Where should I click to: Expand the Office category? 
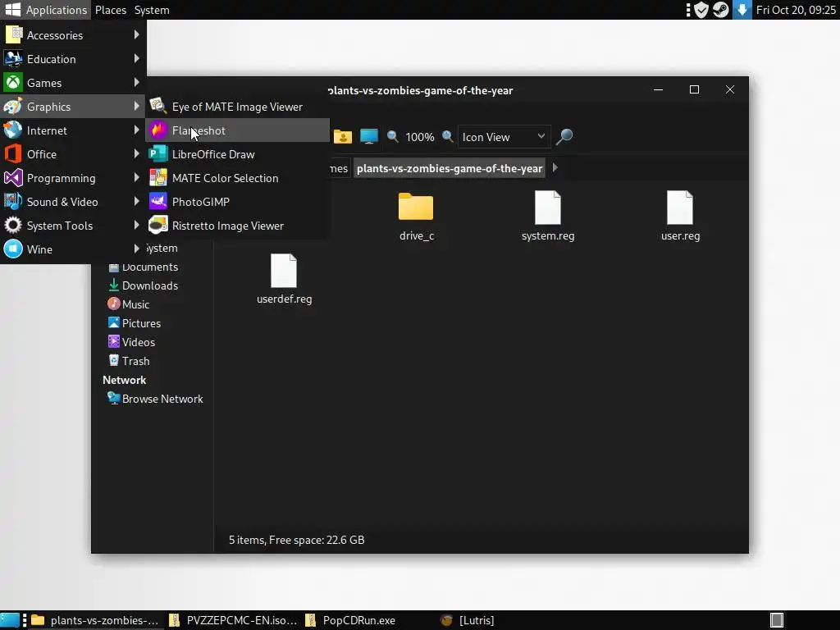tap(73, 154)
